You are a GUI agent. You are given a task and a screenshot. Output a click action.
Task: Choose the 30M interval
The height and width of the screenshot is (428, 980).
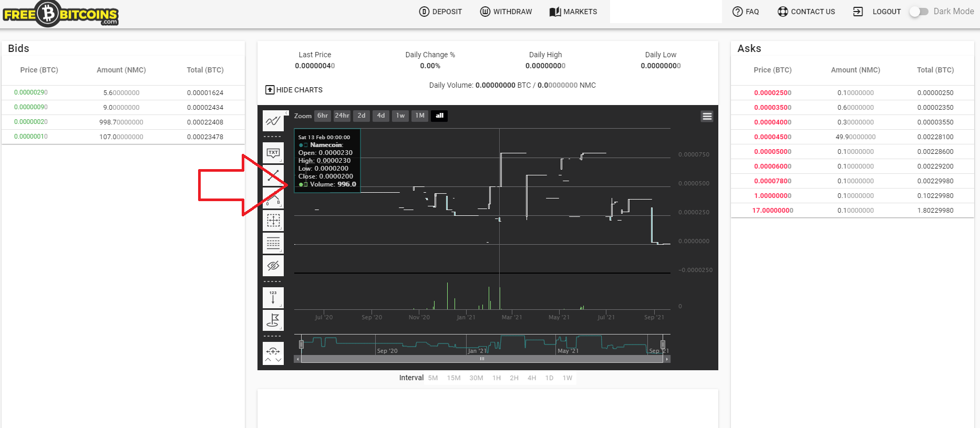(476, 378)
